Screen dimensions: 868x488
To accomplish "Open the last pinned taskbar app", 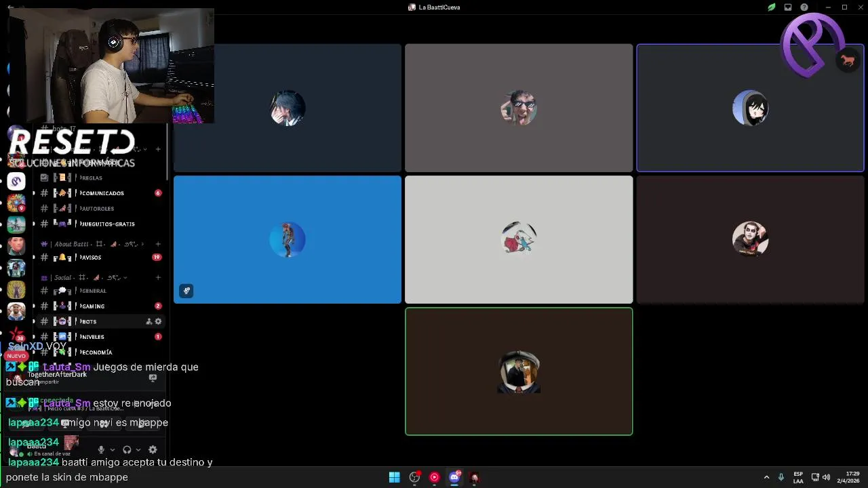I will tap(475, 477).
